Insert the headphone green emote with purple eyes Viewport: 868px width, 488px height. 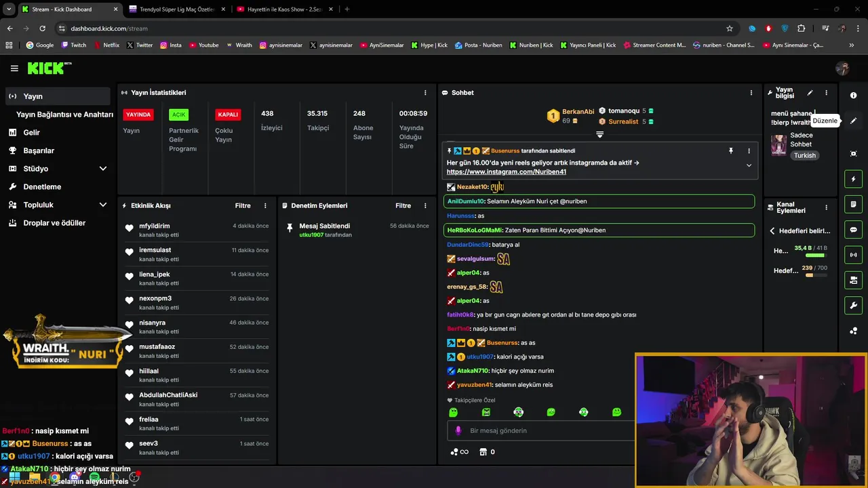click(518, 412)
